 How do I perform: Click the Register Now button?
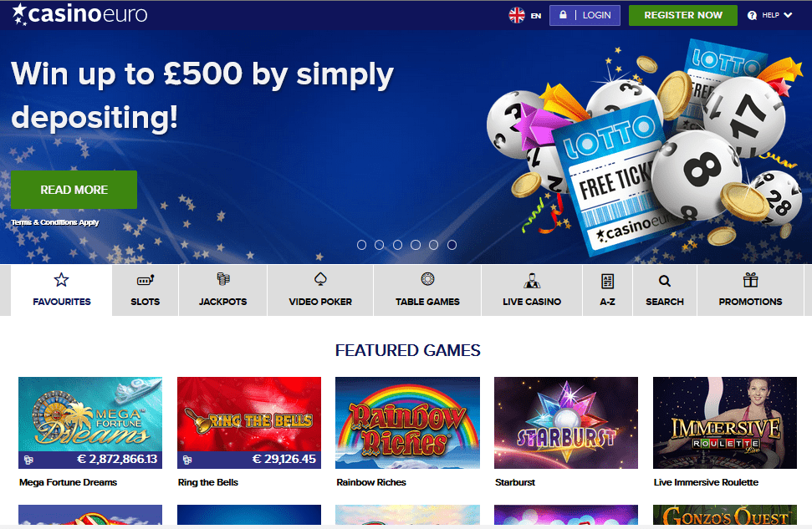[x=683, y=16]
